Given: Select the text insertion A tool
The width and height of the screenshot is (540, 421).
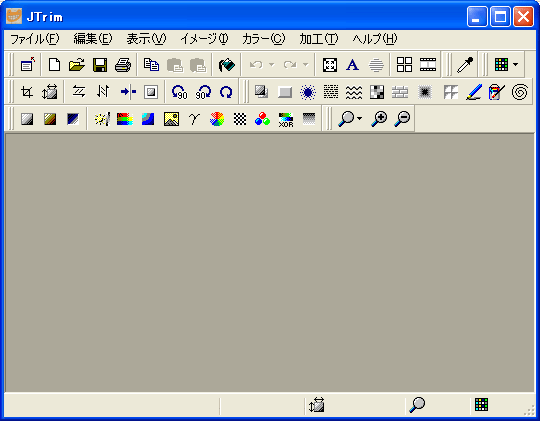Looking at the screenshot, I should coord(352,64).
